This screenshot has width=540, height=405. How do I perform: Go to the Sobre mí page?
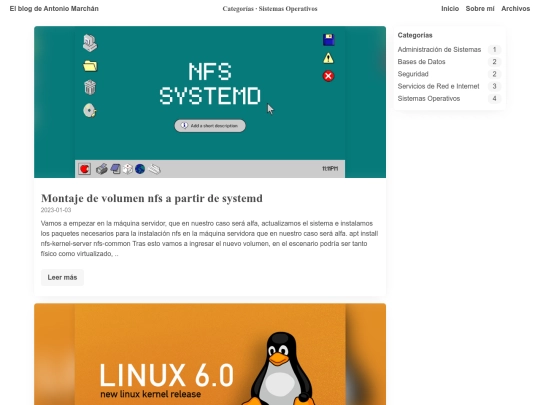[x=480, y=9]
